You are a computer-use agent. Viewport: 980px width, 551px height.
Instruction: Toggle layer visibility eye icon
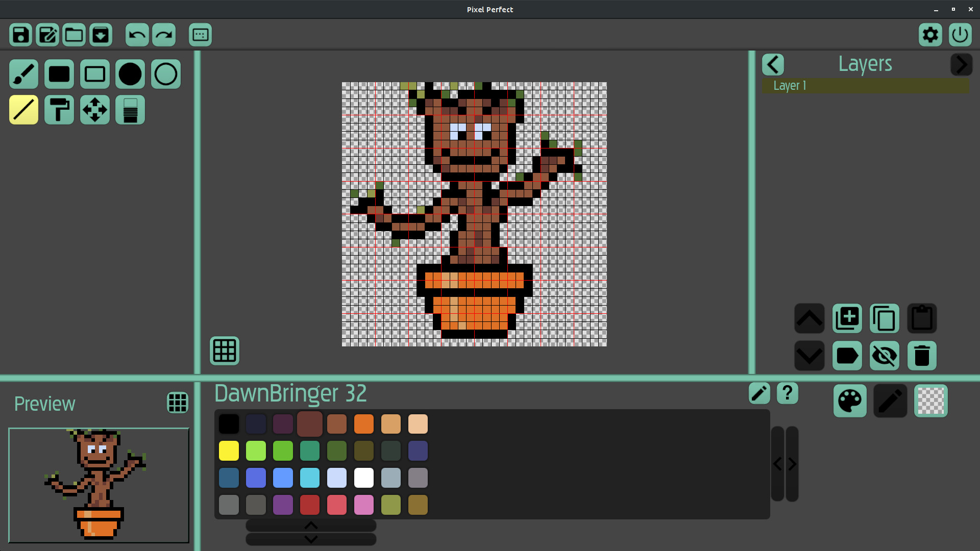pos(884,356)
